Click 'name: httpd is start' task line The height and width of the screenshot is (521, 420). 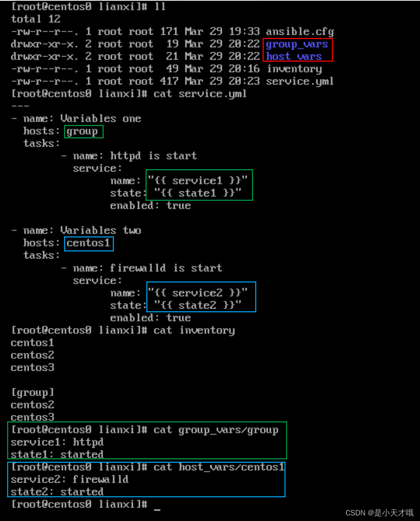pos(134,156)
